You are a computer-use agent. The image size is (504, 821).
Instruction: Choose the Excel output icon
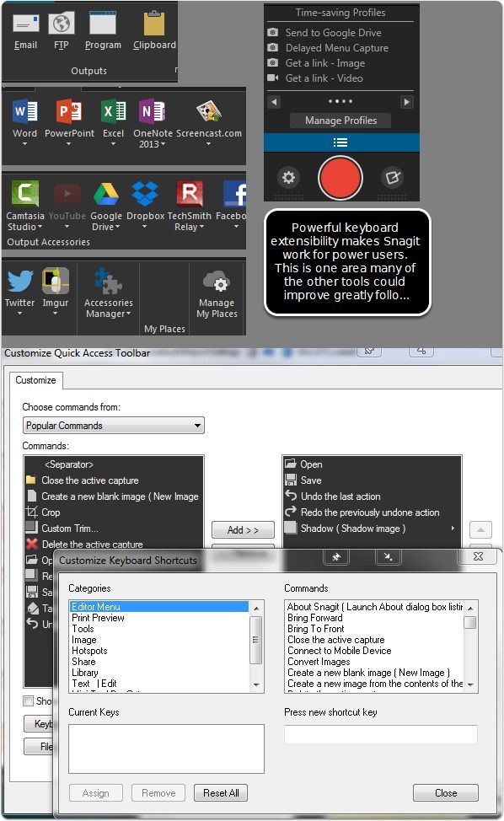tap(113, 112)
